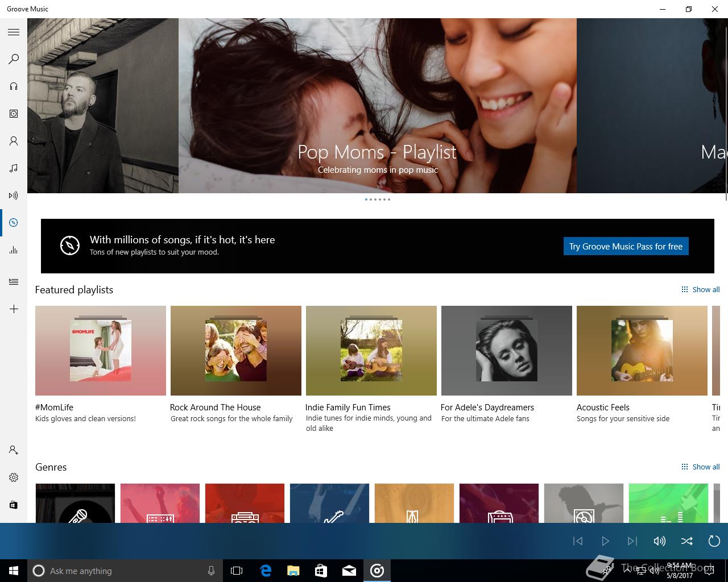Click Cortana's Ask me anything box
This screenshot has height=582, width=728.
[x=124, y=571]
